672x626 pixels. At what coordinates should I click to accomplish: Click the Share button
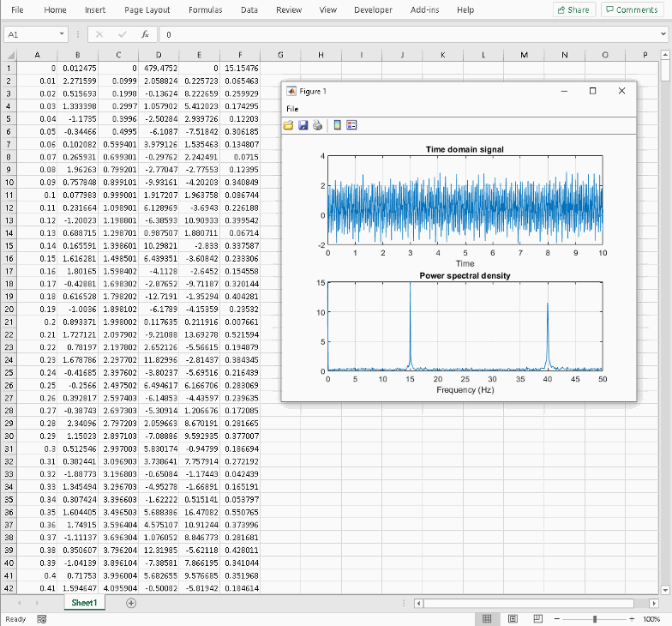click(573, 9)
